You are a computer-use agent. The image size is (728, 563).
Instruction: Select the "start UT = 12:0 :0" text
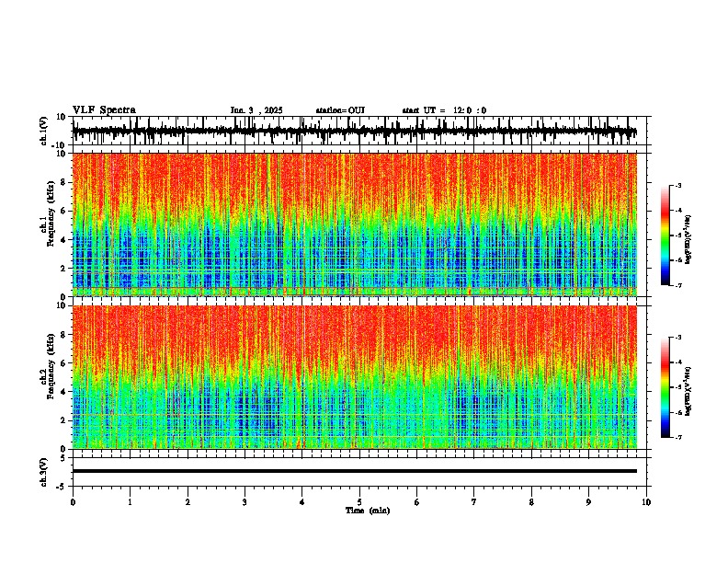coord(444,110)
